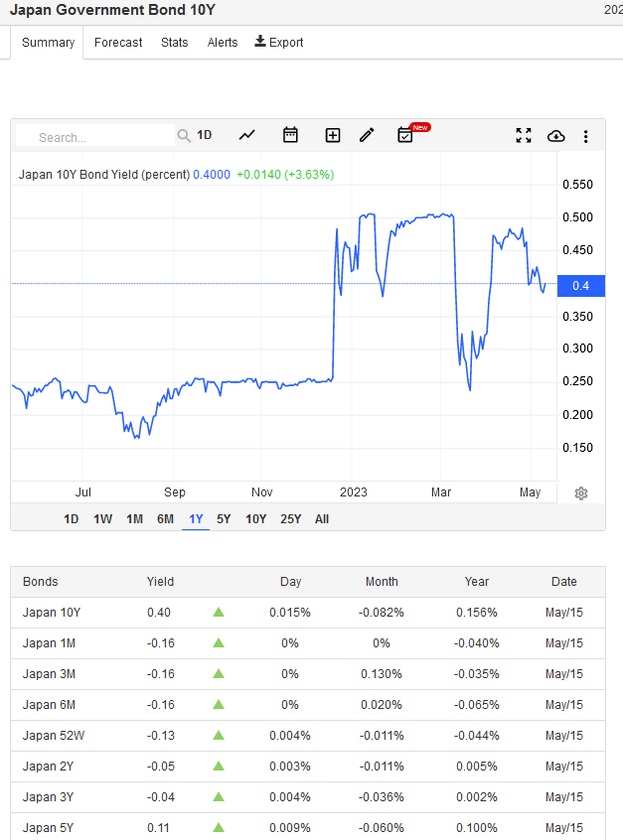This screenshot has height=840, width=623.
Task: Click the Day column header
Action: pyautogui.click(x=290, y=581)
